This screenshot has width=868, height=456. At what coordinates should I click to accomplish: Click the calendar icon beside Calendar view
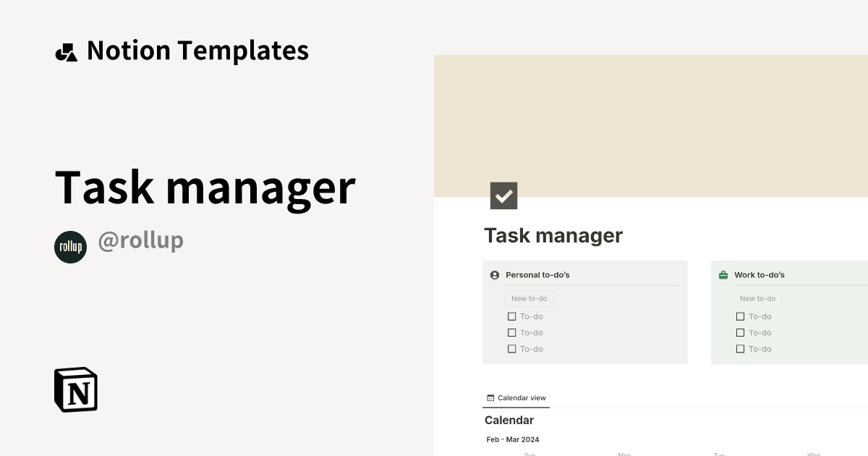[x=490, y=397]
